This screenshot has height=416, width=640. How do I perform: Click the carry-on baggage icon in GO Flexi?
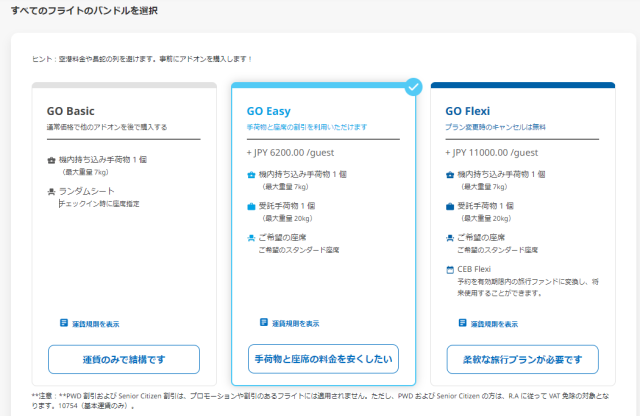tap(450, 175)
